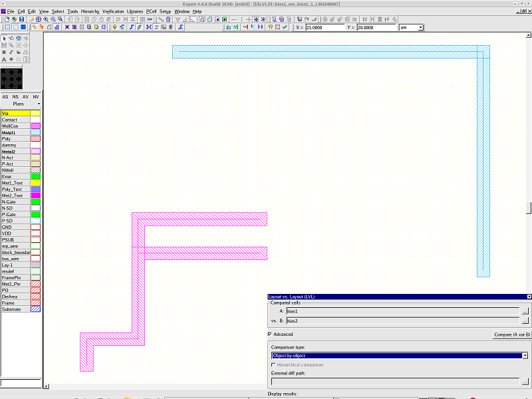This screenshot has height=399, width=532.
Task: Open the Verification menu
Action: tap(113, 11)
